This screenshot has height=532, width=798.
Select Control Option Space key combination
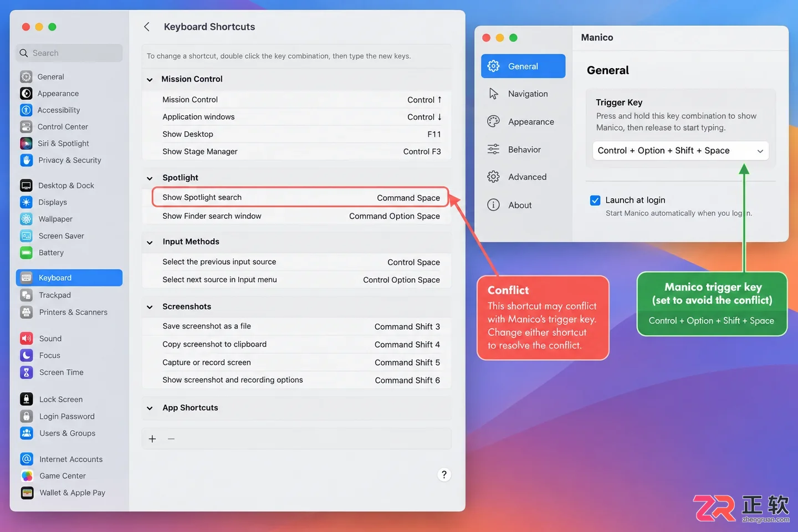coord(401,280)
